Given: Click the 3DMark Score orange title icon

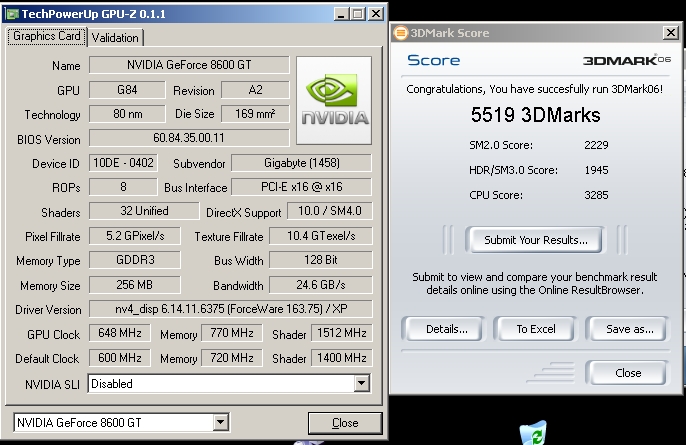Looking at the screenshot, I should pyautogui.click(x=400, y=33).
